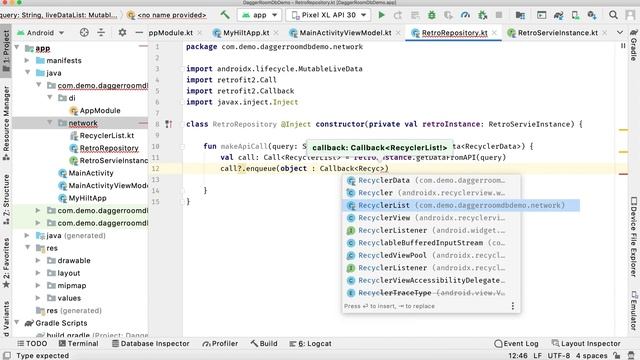640x360 pixels.
Task: Open MainActivity in project tree
Action: 86,173
